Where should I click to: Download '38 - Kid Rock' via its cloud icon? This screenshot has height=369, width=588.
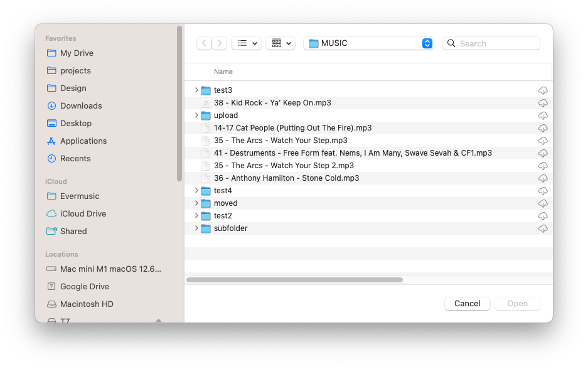click(543, 103)
